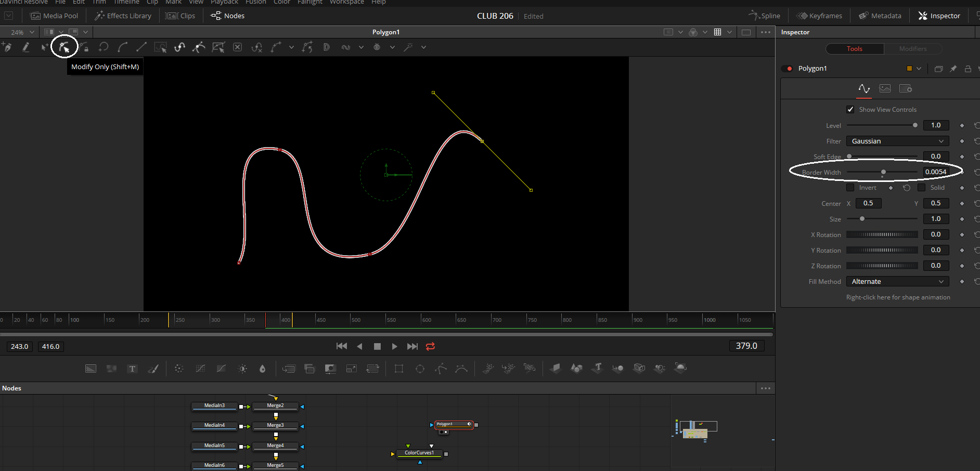Open the Metadata panel
The image size is (980, 471).
[880, 16]
